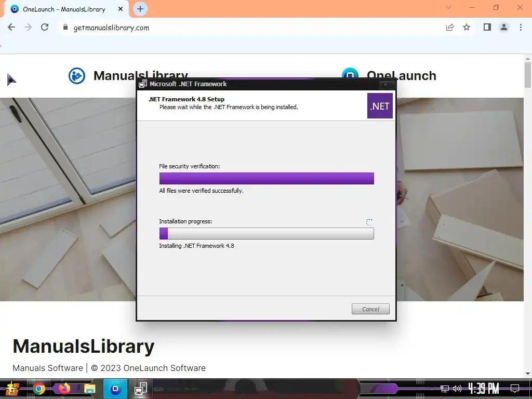Click the share page icon
The width and height of the screenshot is (532, 399).
pyautogui.click(x=450, y=27)
